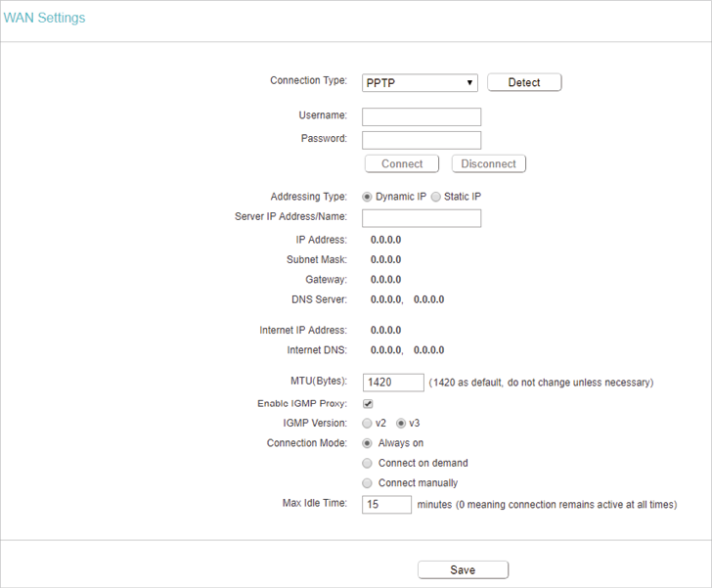Click the Connect button
This screenshot has width=712, height=588.
click(x=402, y=163)
